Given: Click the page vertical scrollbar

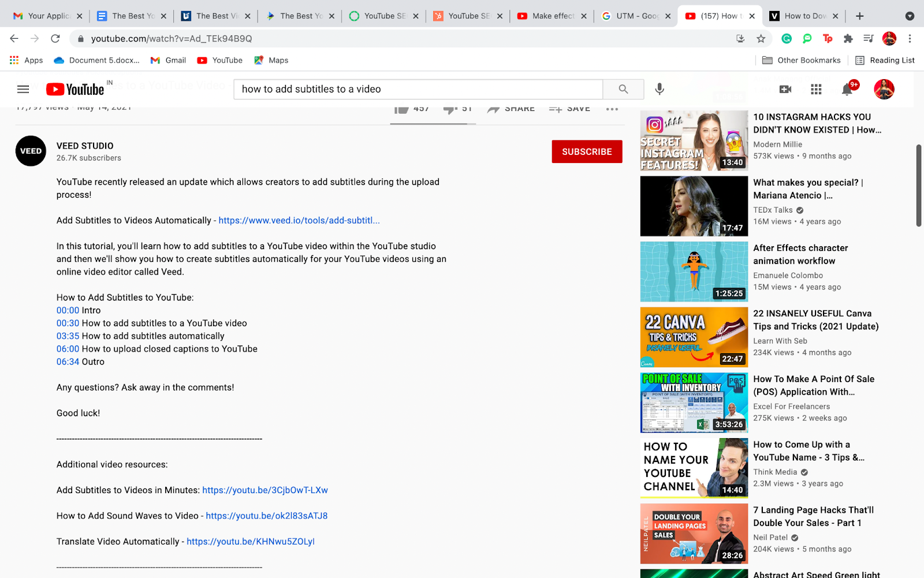Looking at the screenshot, I should pyautogui.click(x=919, y=185).
